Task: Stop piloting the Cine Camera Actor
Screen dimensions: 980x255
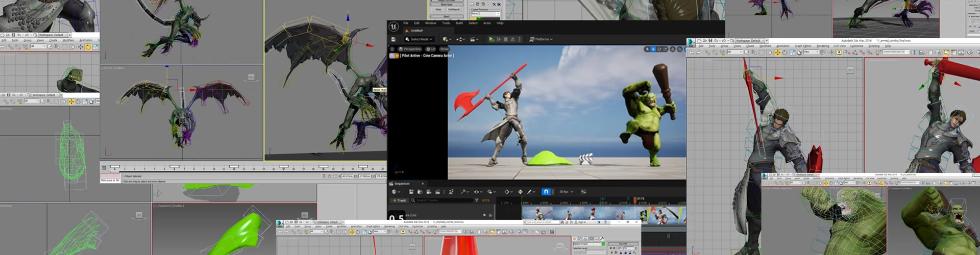Action: [397, 56]
